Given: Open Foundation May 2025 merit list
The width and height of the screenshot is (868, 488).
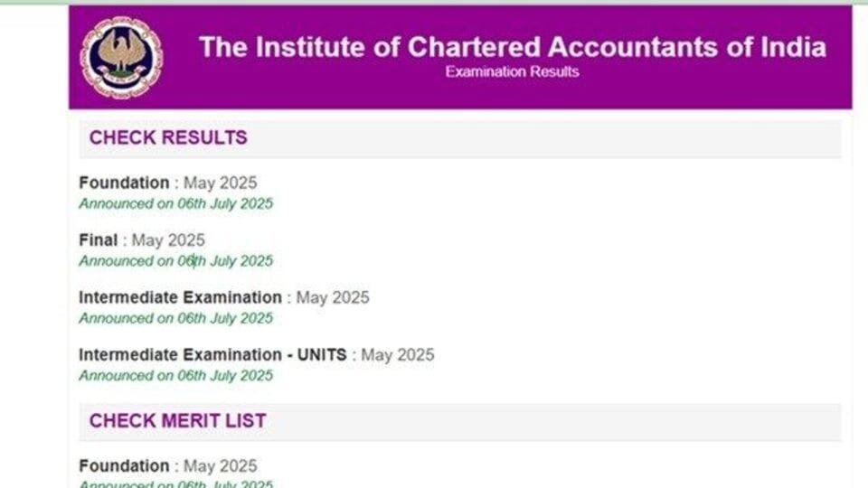Looking at the screenshot, I should click(124, 466).
